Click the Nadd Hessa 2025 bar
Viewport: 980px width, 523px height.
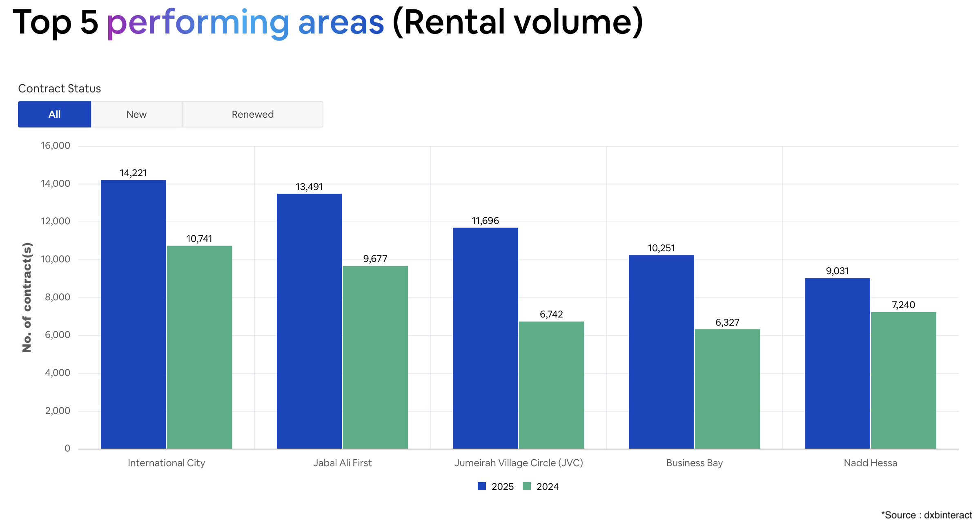click(837, 363)
